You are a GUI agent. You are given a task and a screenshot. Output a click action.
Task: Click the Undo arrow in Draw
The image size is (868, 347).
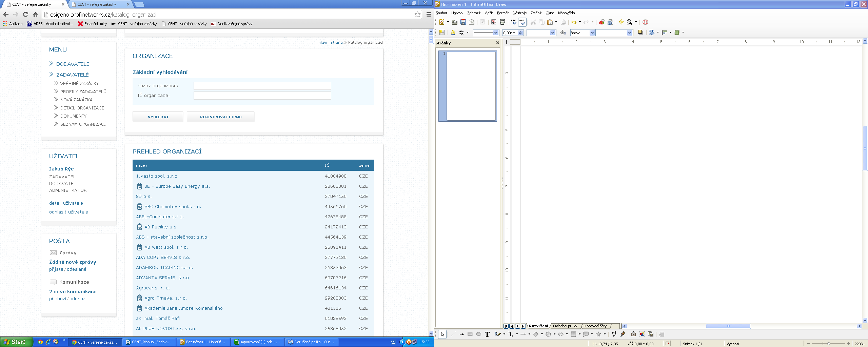point(574,22)
